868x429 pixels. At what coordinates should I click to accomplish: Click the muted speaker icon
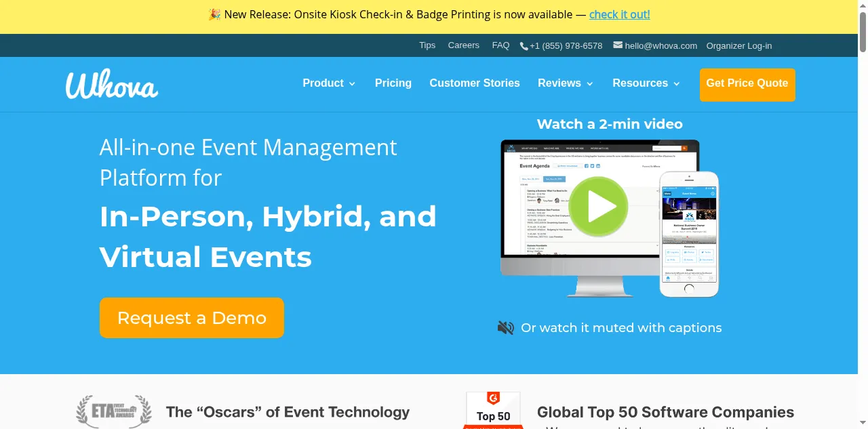tap(505, 328)
